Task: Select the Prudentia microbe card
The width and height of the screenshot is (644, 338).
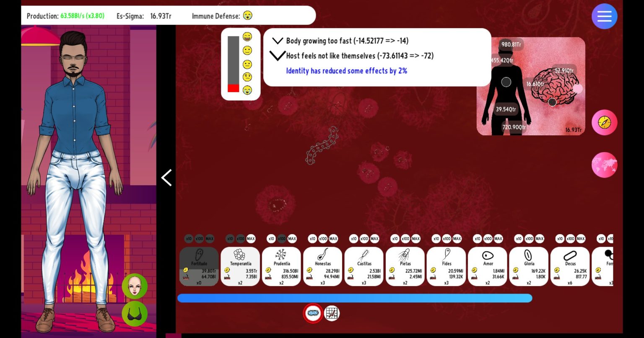Action: click(x=281, y=266)
